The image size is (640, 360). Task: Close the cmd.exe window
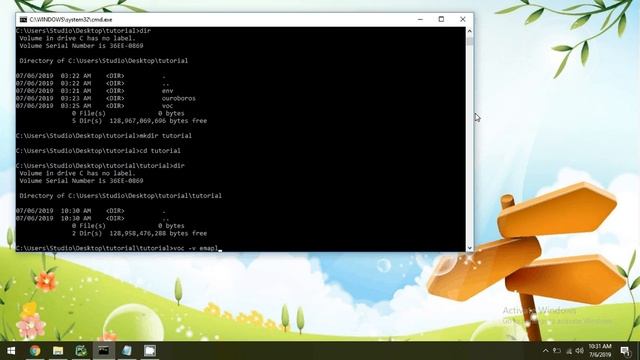pyautogui.click(x=462, y=19)
